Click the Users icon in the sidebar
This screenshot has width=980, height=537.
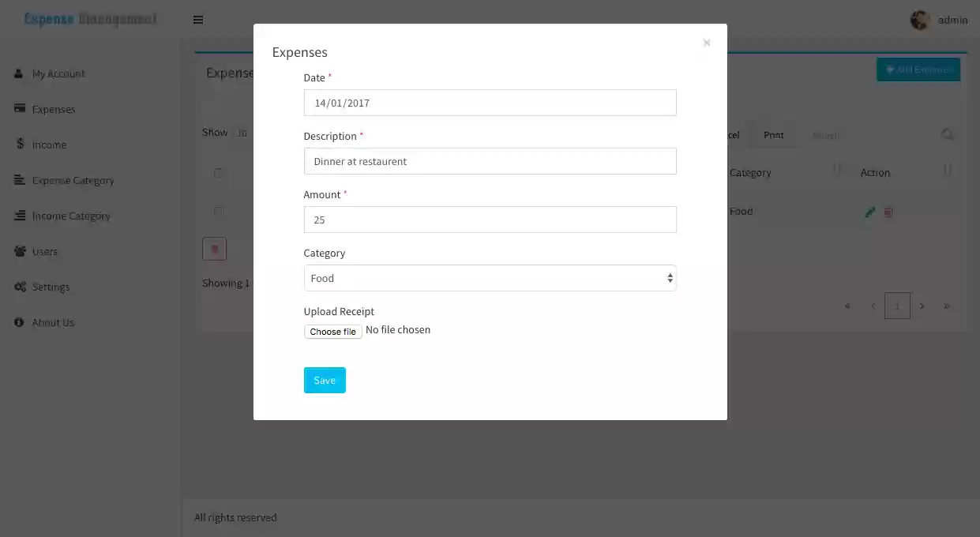(20, 251)
